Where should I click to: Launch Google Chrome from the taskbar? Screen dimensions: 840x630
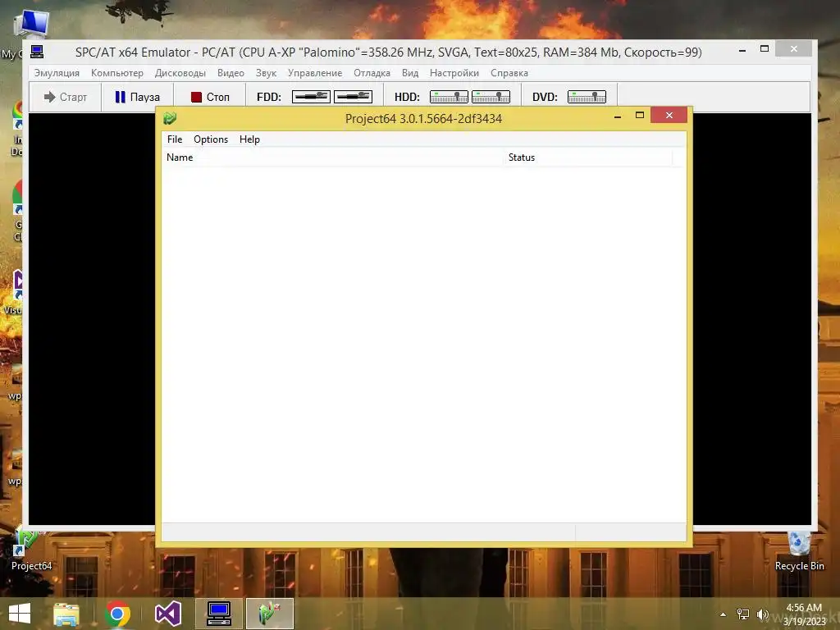(117, 614)
